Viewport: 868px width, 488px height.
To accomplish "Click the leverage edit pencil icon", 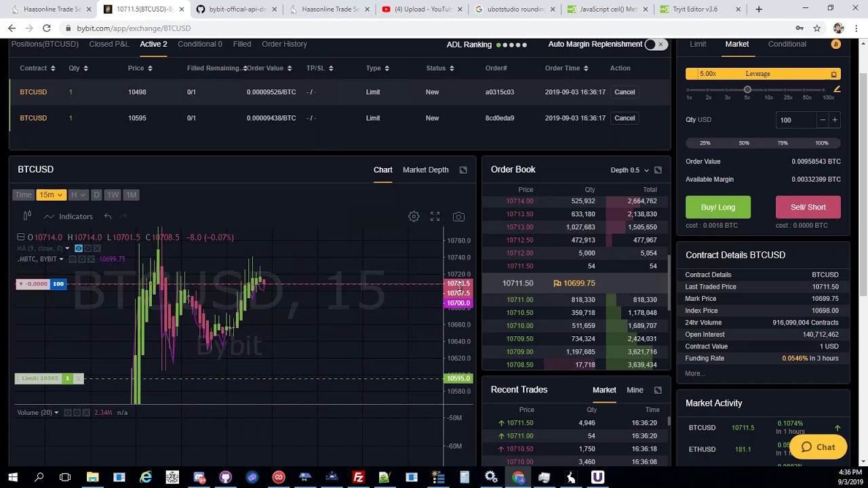I will point(837,89).
